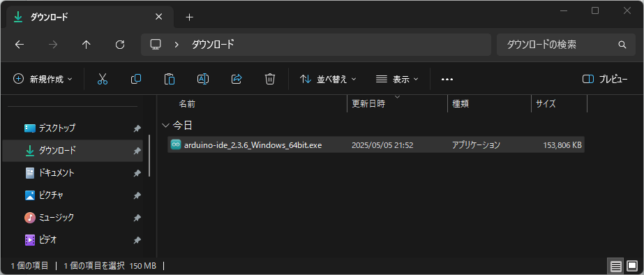Viewport: 644px width, 275px height.
Task: Go up one folder level
Action: [x=87, y=45]
